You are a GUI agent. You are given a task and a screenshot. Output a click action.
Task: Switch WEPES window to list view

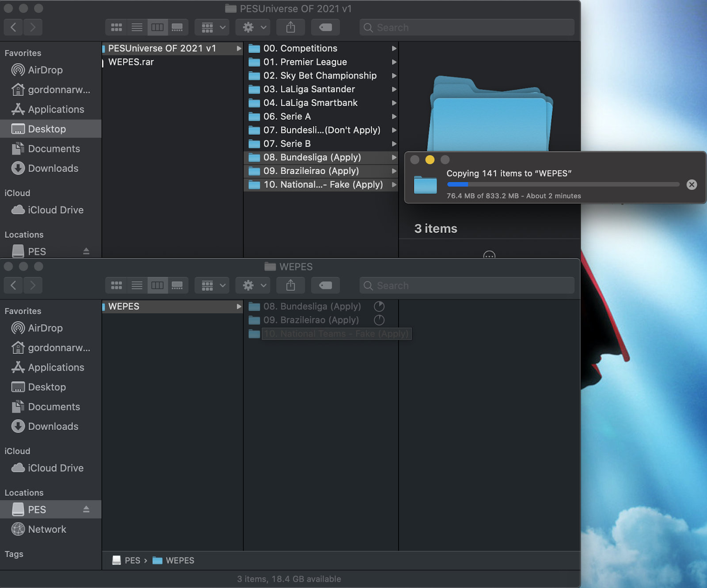click(x=137, y=285)
